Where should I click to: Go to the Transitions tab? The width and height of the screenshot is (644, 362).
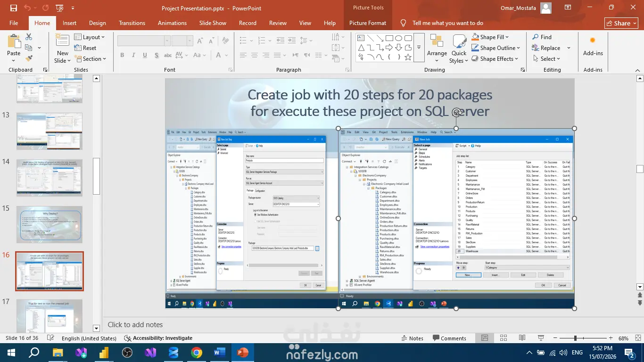tap(132, 23)
